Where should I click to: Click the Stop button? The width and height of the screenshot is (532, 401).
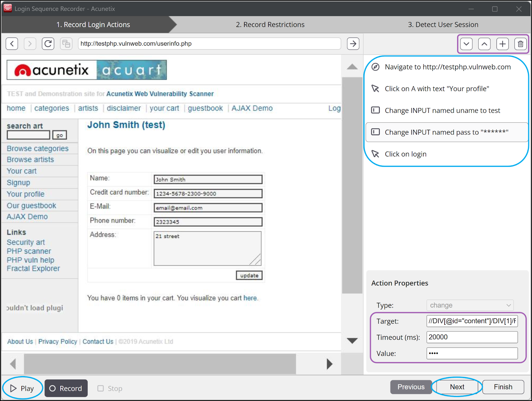(110, 388)
